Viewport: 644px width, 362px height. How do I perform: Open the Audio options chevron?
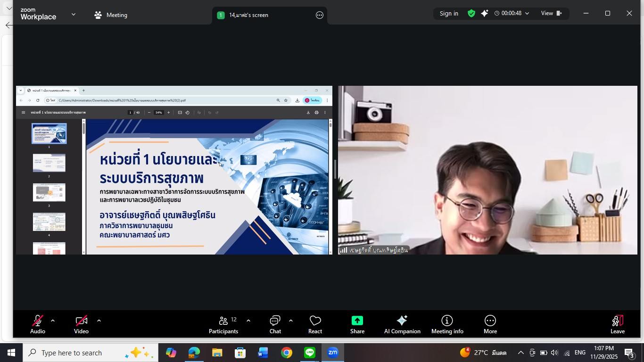click(x=52, y=321)
